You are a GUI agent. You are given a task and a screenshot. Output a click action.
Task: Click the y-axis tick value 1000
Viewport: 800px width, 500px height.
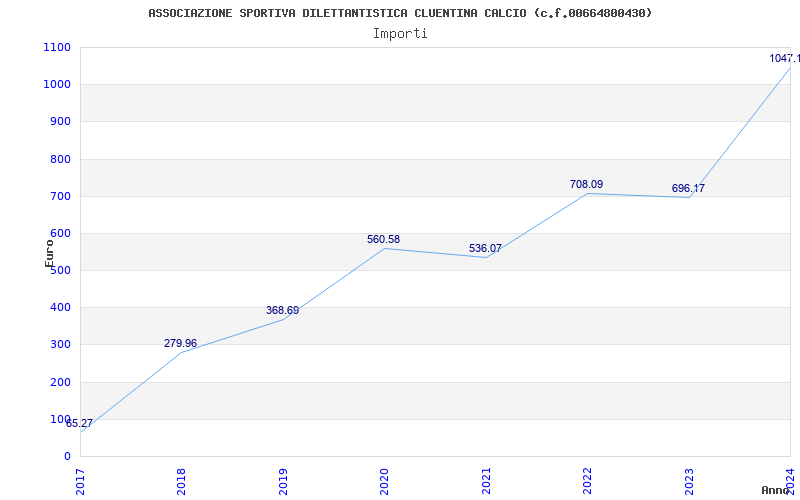pos(57,85)
